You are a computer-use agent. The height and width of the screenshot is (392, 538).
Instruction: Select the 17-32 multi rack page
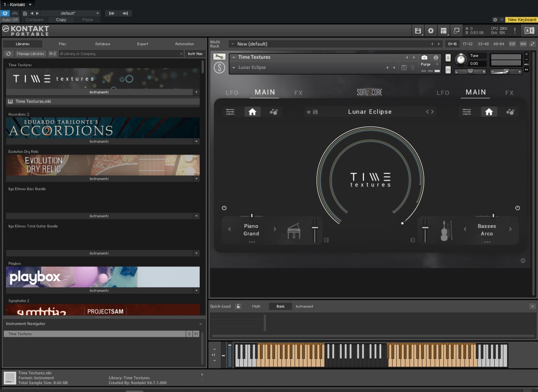pyautogui.click(x=467, y=44)
